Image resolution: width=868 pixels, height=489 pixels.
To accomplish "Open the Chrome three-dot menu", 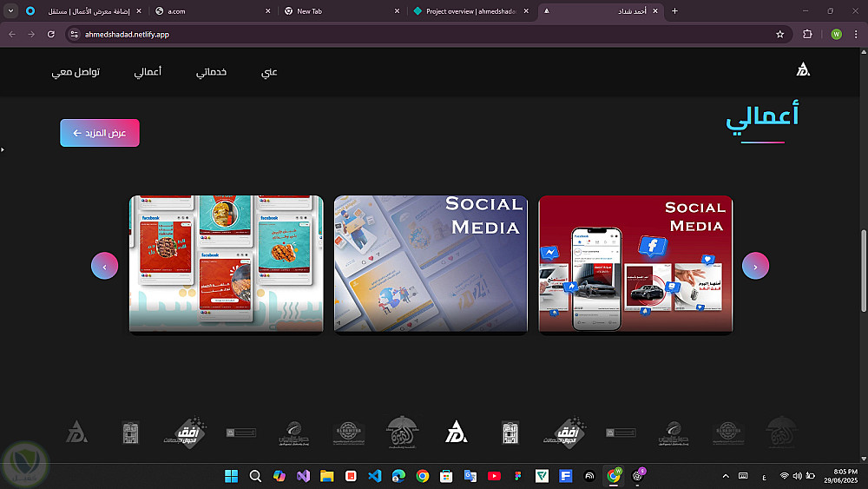I will (x=856, y=35).
